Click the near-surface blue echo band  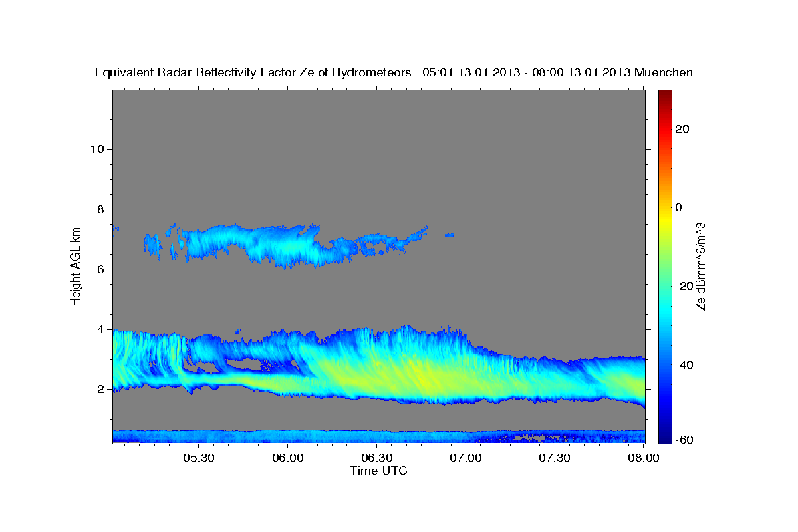point(378,436)
